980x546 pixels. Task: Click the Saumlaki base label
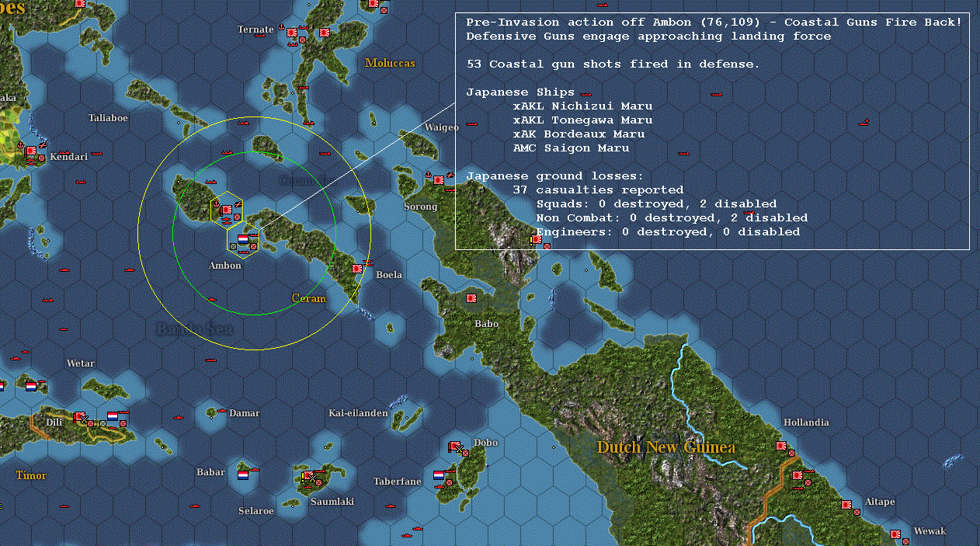click(x=332, y=502)
